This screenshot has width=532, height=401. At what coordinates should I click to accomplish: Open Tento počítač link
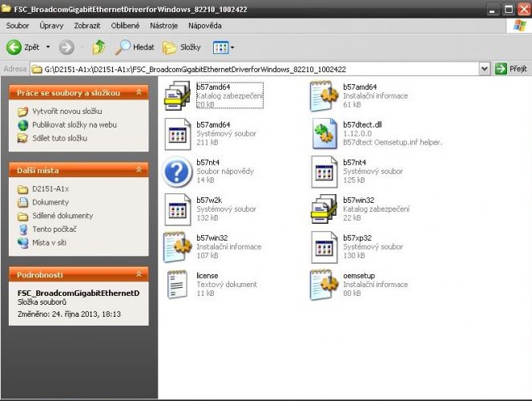click(x=54, y=229)
